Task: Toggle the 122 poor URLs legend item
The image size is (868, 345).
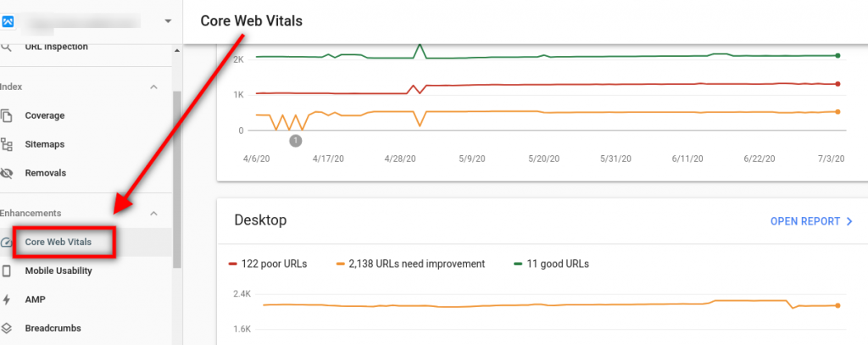Action: [x=268, y=264]
